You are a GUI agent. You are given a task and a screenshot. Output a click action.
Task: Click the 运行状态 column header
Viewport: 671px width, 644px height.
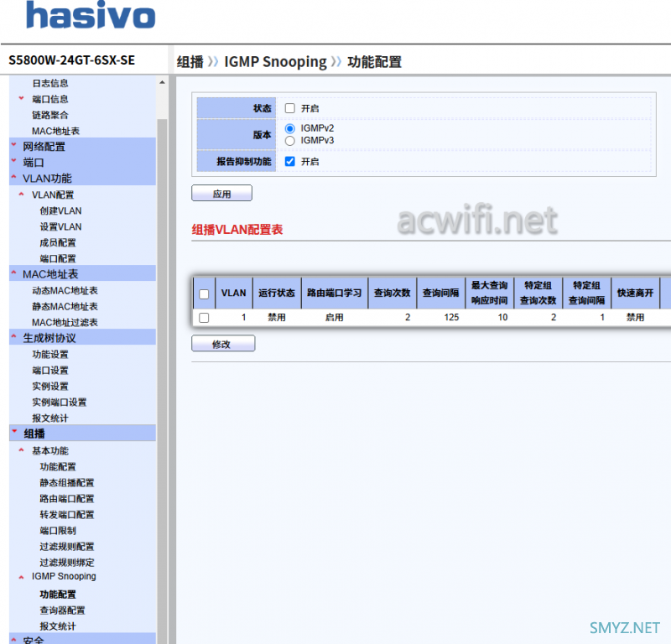click(277, 293)
